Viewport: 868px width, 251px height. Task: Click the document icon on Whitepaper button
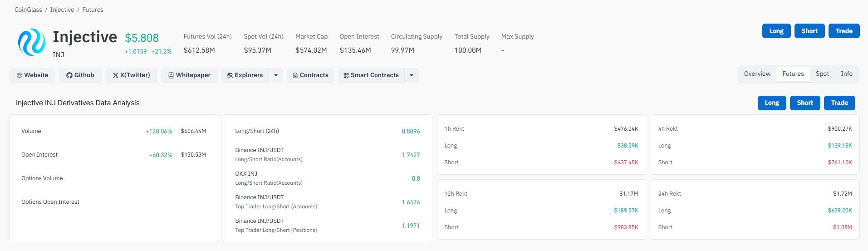coord(171,75)
